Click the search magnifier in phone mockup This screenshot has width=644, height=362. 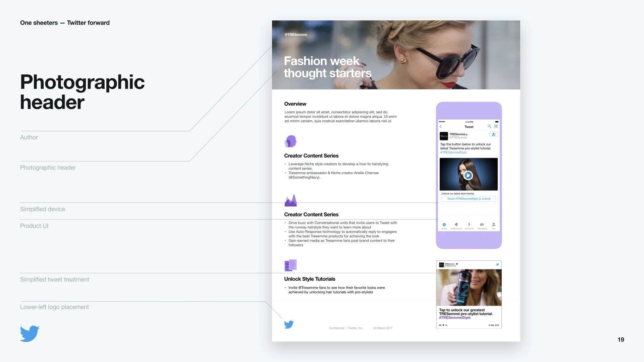click(x=489, y=126)
